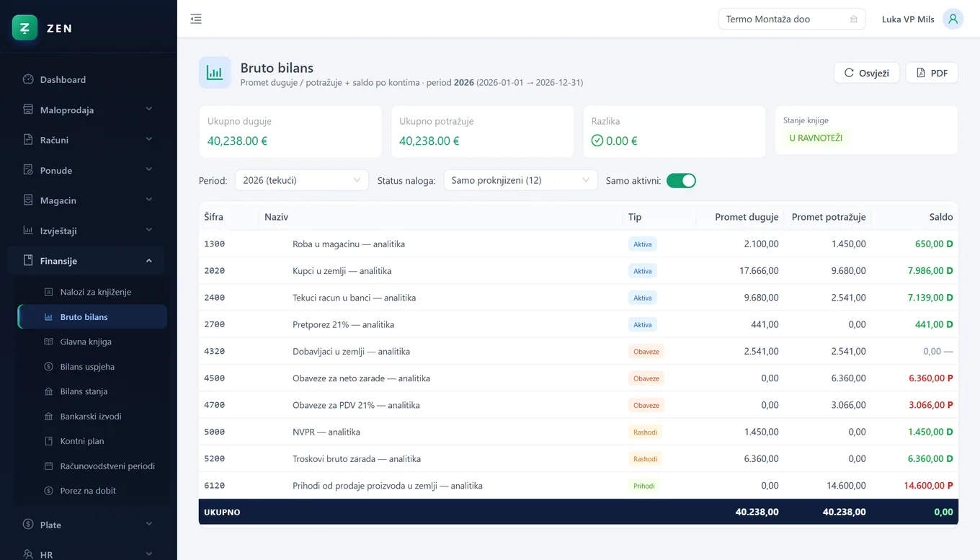This screenshot has width=980, height=560.
Task: Click account code 2400 in table
Action: [215, 298]
